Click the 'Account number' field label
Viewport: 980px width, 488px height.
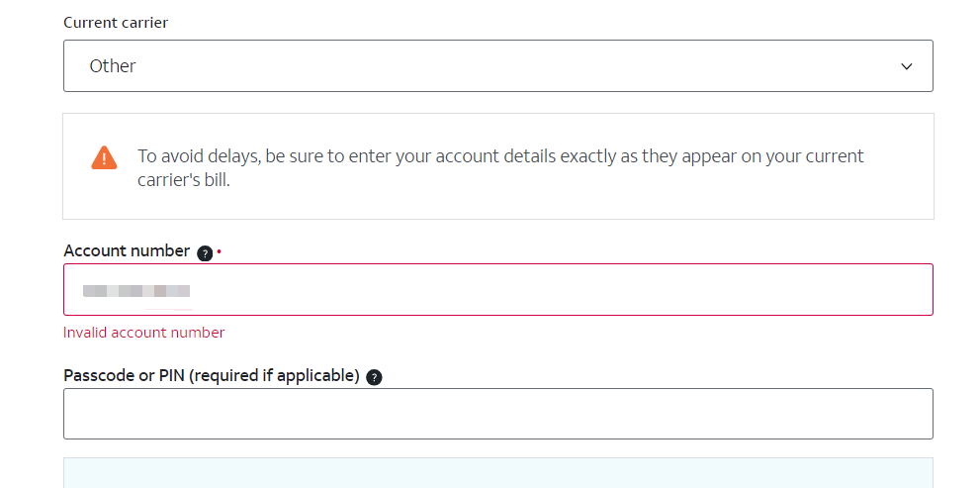point(127,250)
